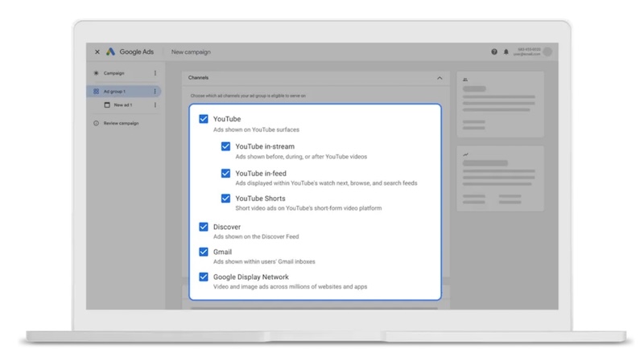Uncheck the Discover checkbox
This screenshot has width=644, height=357.
coord(204,227)
